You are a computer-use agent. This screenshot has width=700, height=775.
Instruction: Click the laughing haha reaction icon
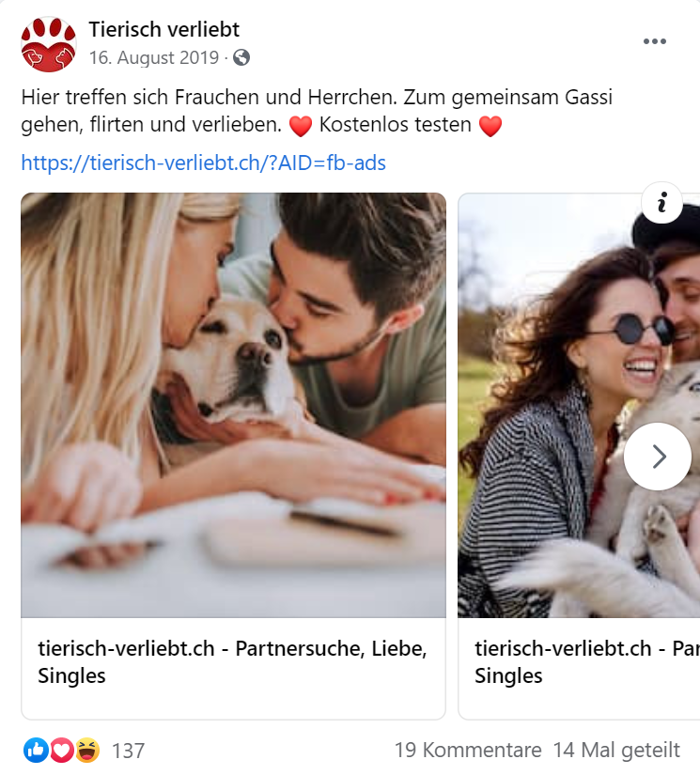(x=87, y=751)
